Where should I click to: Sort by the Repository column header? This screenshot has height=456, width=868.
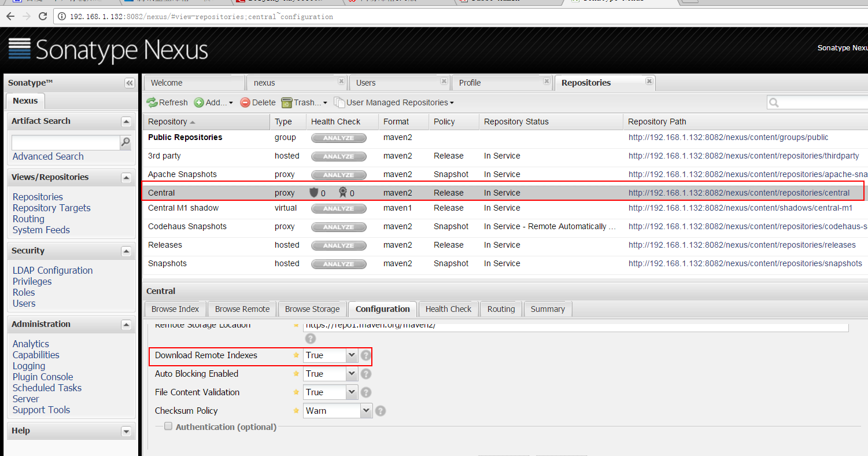click(206, 122)
